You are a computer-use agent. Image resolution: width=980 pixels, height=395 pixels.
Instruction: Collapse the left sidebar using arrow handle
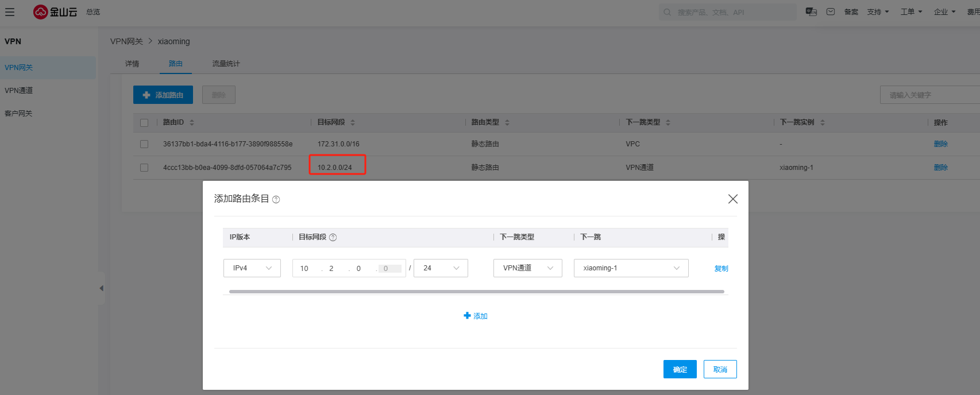point(102,288)
